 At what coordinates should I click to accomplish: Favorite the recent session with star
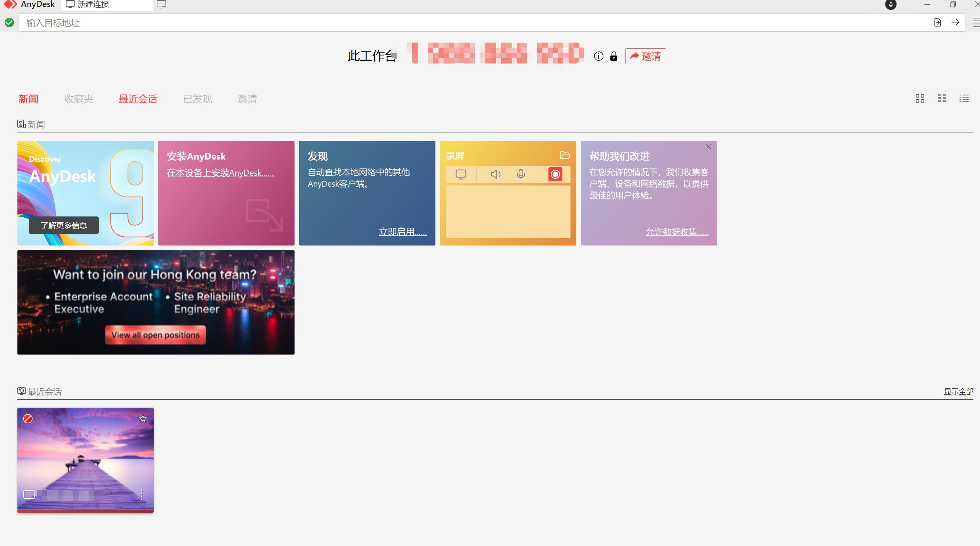(x=143, y=419)
